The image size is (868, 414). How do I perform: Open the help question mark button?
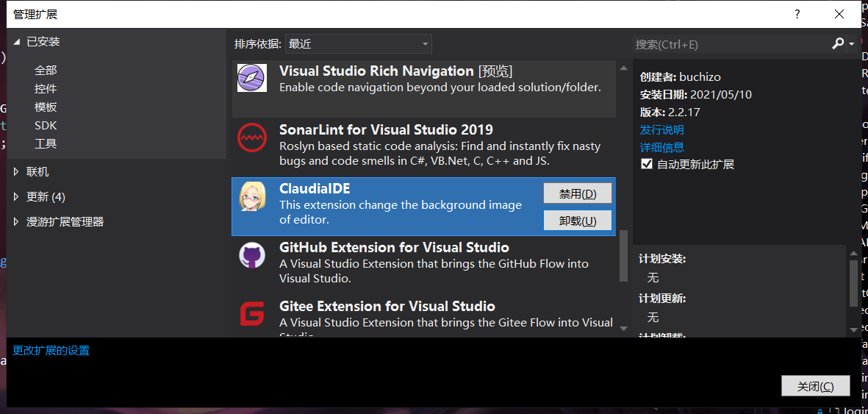point(797,14)
